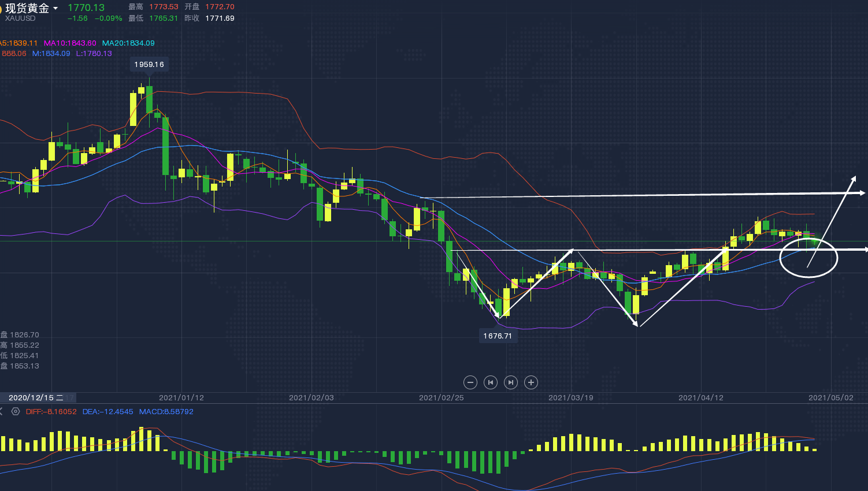
Task: Click the Bollinger L:1780.13 legend
Action: [x=94, y=54]
